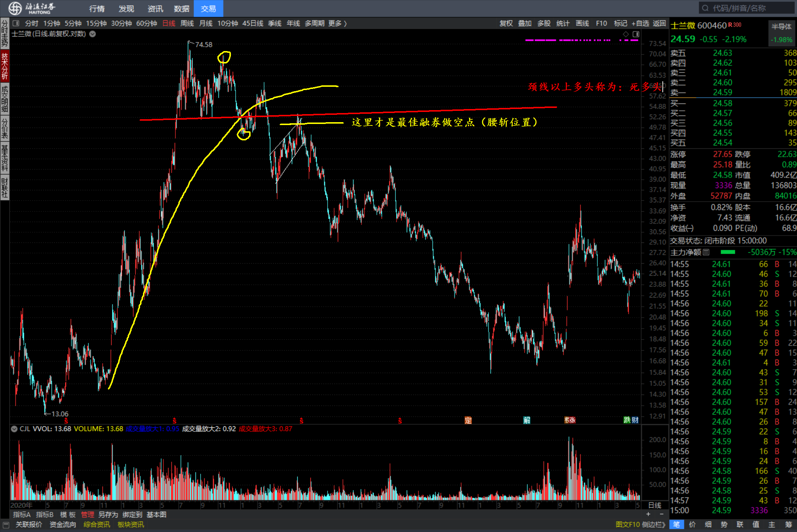Toggle the bottom-left panel collapse box
The image size is (797, 532).
pyautogui.click(x=5, y=525)
